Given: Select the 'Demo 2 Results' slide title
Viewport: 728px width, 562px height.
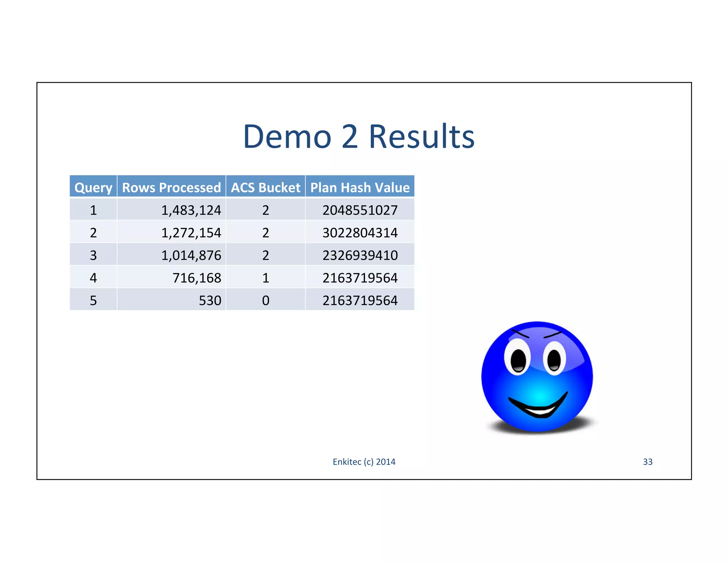Looking at the screenshot, I should point(359,136).
